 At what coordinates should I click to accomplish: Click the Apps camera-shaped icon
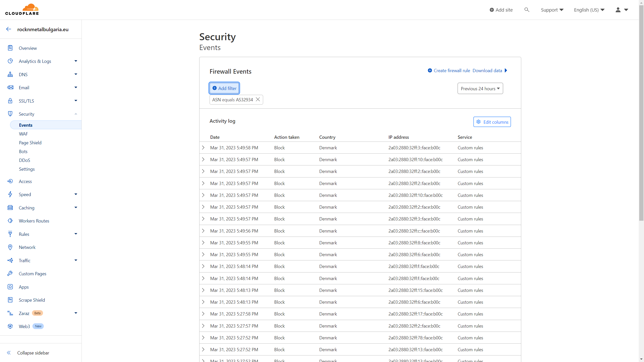(x=10, y=287)
